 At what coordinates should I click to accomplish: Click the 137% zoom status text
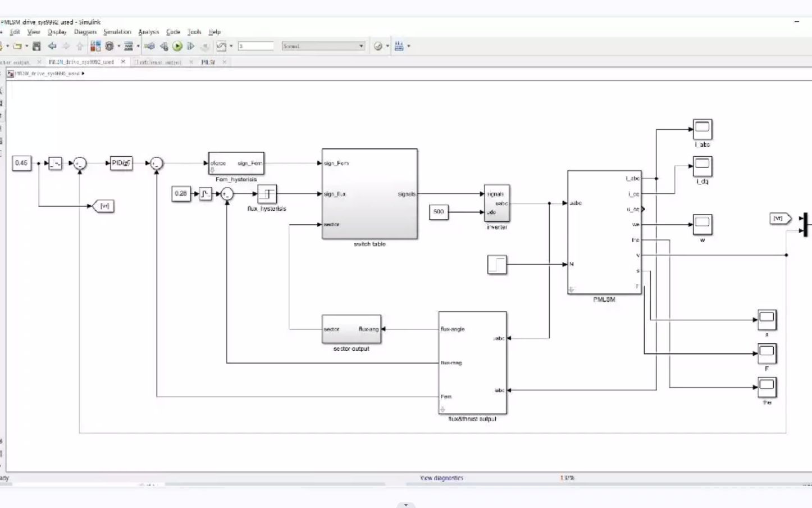tap(567, 478)
